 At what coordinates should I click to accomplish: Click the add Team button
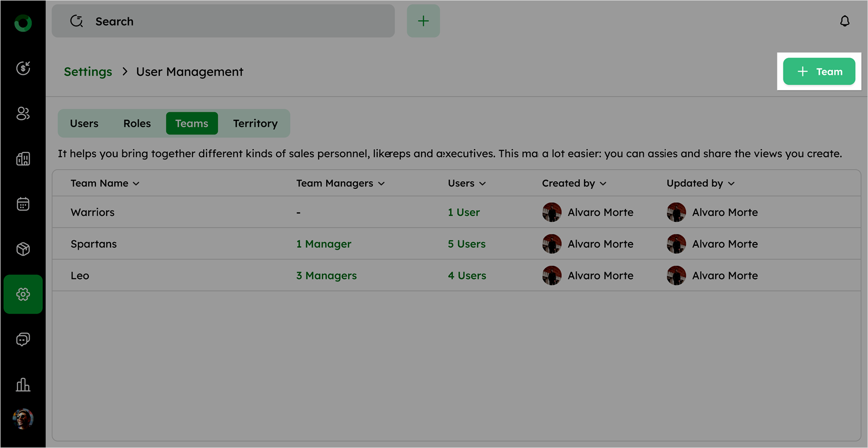tap(819, 72)
